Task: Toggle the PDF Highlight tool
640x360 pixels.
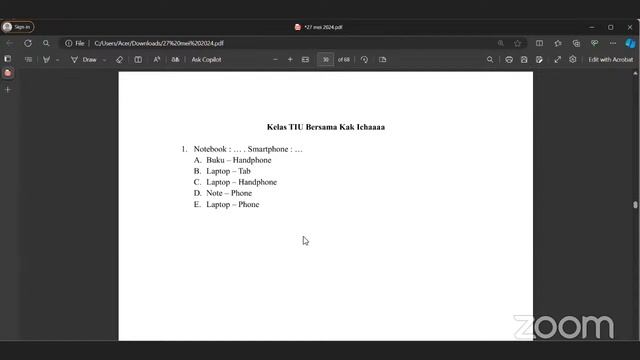Action: coord(47,60)
